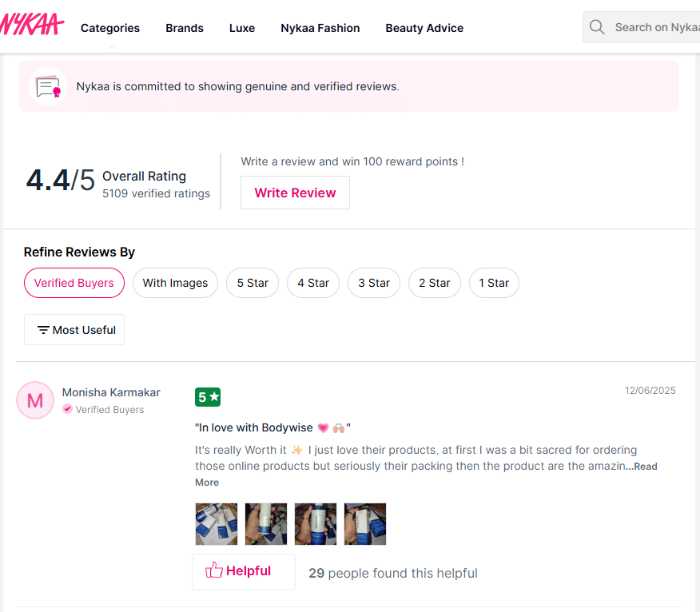Click the sort lines icon beside Most Useful
The width and height of the screenshot is (700, 612).
point(43,330)
